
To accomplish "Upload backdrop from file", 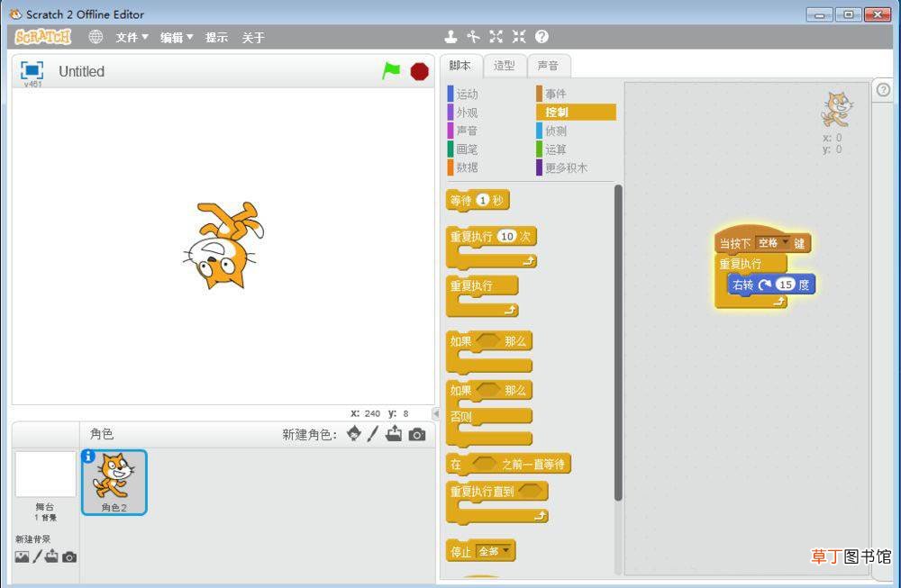I will (51, 556).
